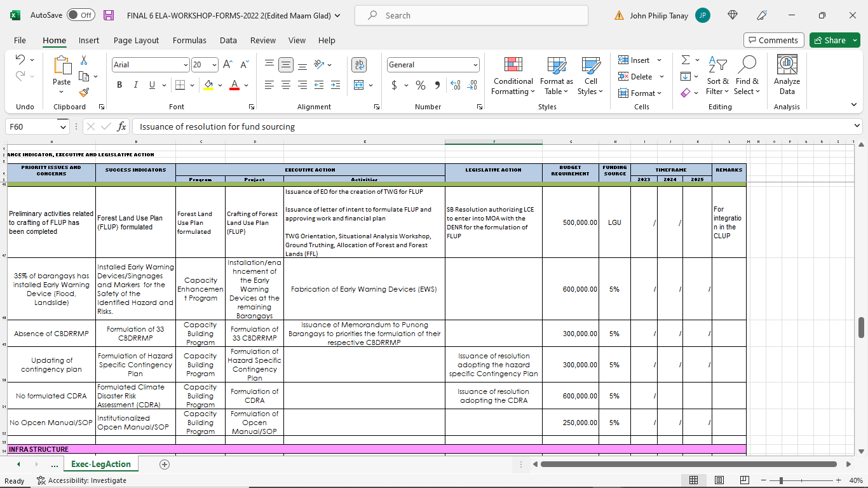Open Borders dropdown arrow
Viewport: 868px width, 488px height.
click(x=191, y=85)
